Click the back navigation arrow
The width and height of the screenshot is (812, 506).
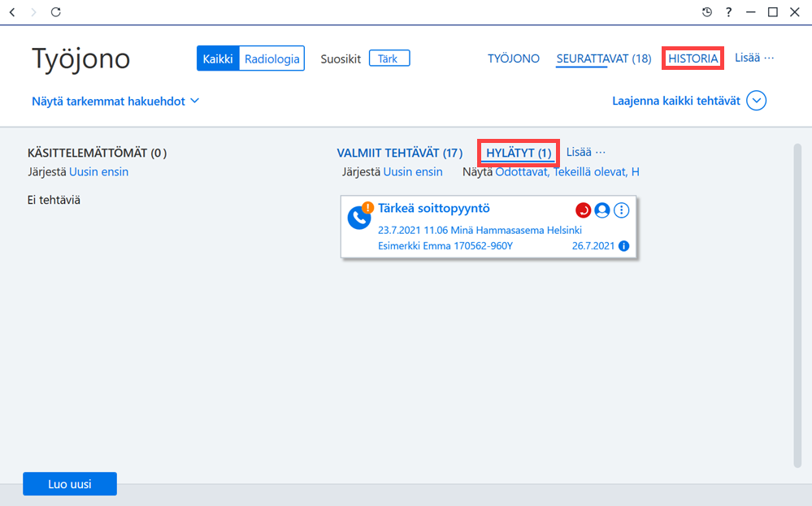point(12,12)
